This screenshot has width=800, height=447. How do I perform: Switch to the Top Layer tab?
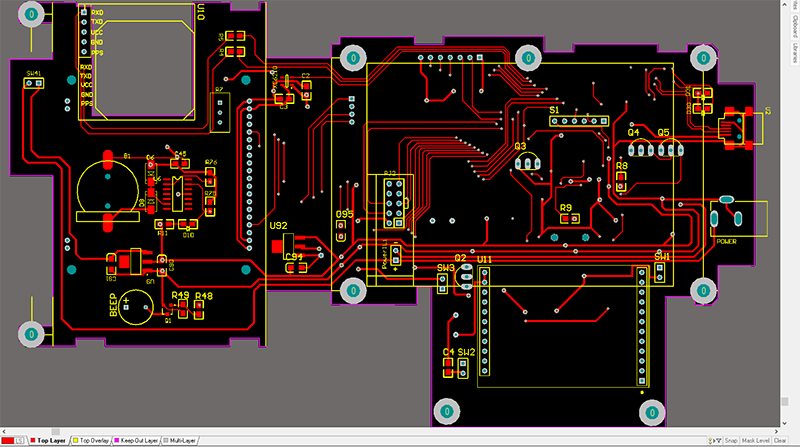(x=48, y=440)
